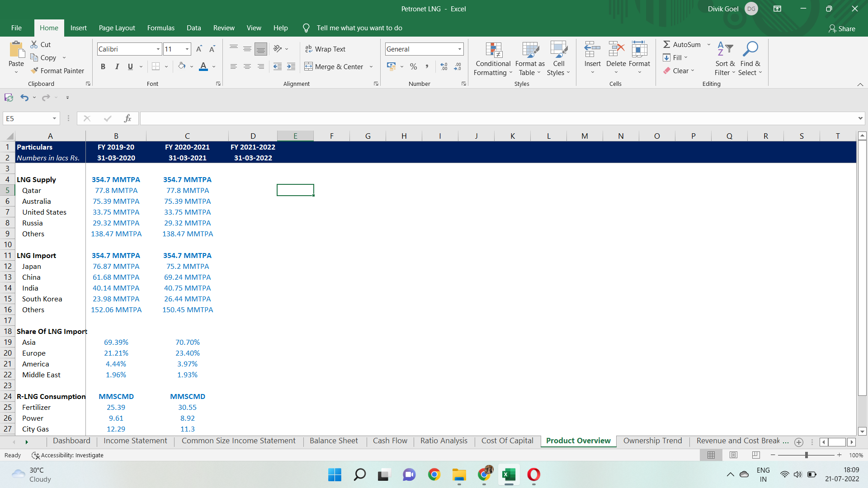
Task: Click Decrease Decimal icon
Action: [458, 66]
